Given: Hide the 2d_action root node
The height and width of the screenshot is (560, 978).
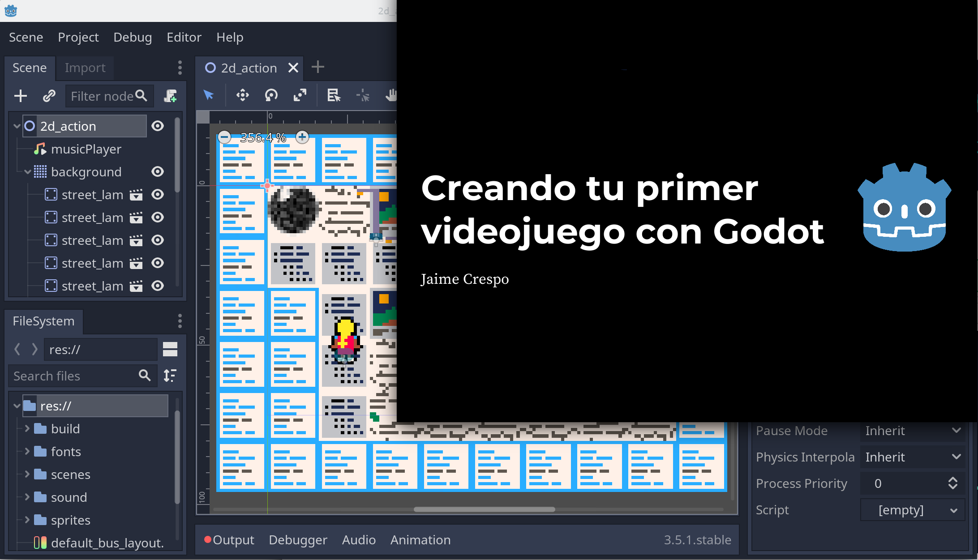Looking at the screenshot, I should coord(158,126).
